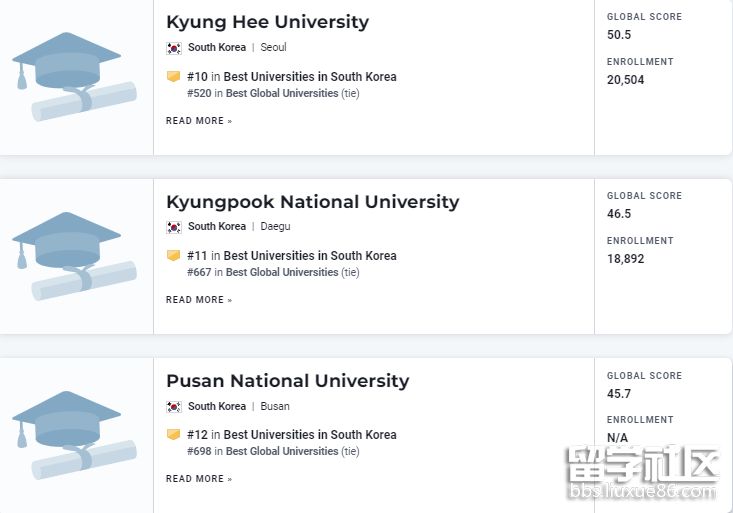Click yellow badge icon beside #10 ranking
The height and width of the screenshot is (513, 733).
[x=174, y=76]
